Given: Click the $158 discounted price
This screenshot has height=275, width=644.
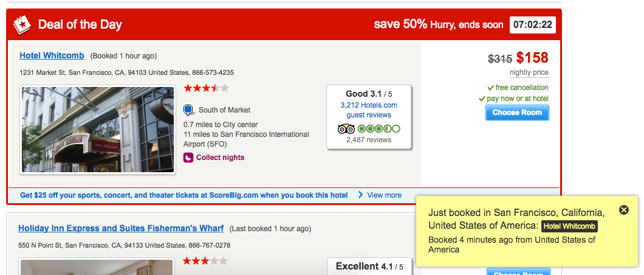Looking at the screenshot, I should [x=532, y=58].
